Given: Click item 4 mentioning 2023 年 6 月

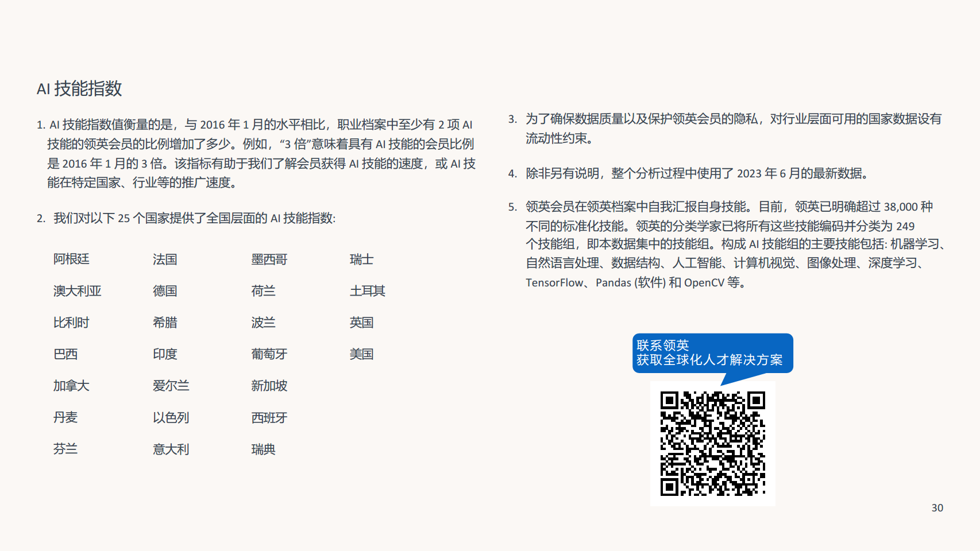Looking at the screenshot, I should coord(689,173).
